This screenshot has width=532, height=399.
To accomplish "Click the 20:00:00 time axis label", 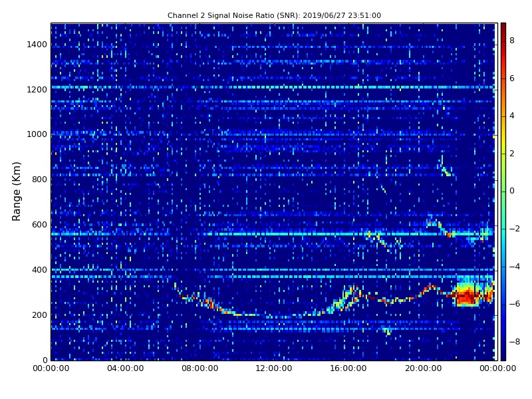I will click(423, 368).
